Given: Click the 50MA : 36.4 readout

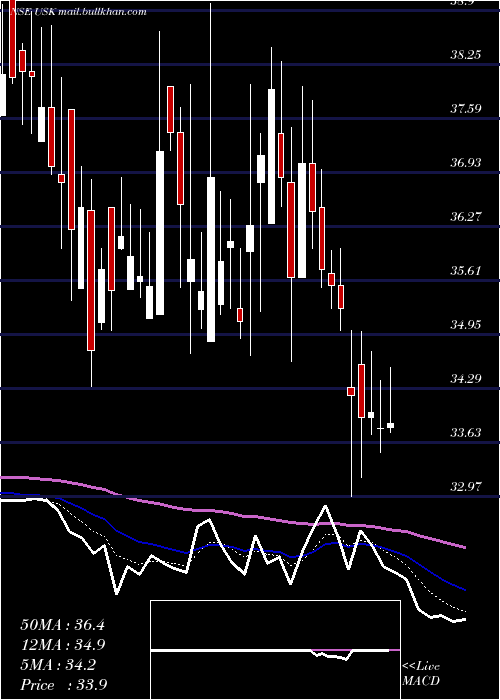Looking at the screenshot, I should click(x=62, y=625).
